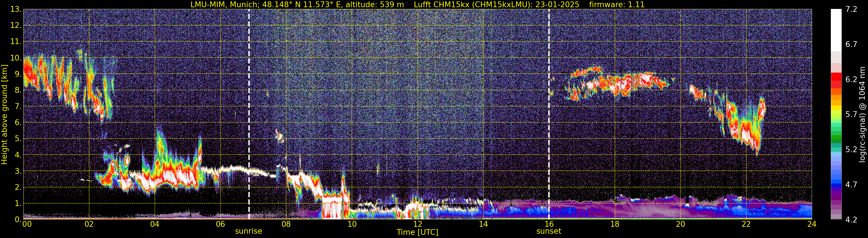This screenshot has width=868, height=238.
Task: Click the 06 tick on the time axis
Action: pyautogui.click(x=220, y=224)
